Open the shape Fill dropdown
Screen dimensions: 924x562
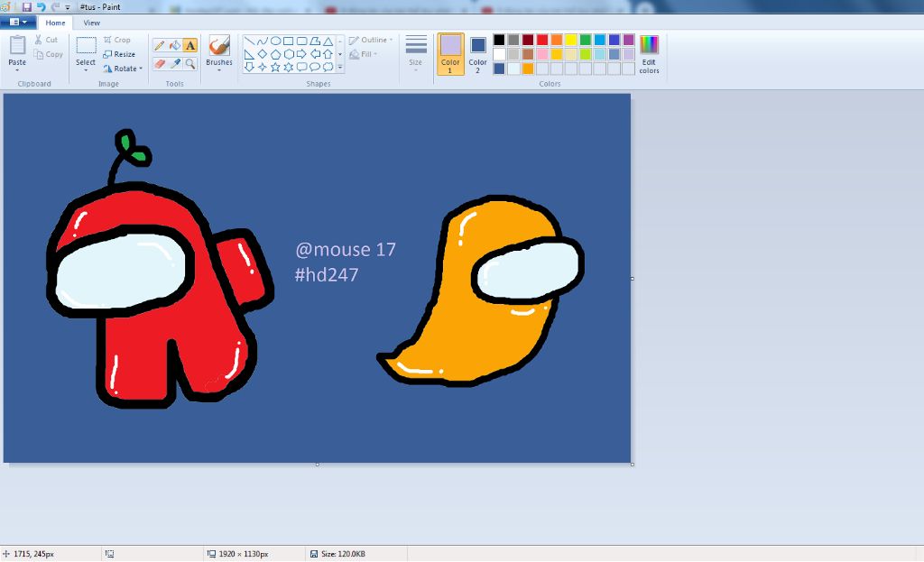pos(363,54)
